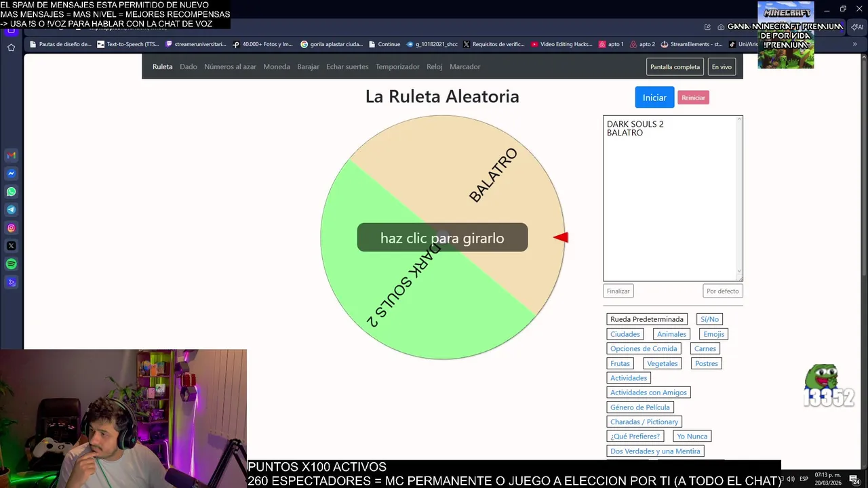Load the Sí/No preset
Viewport: 868px width, 488px height.
pos(709,319)
